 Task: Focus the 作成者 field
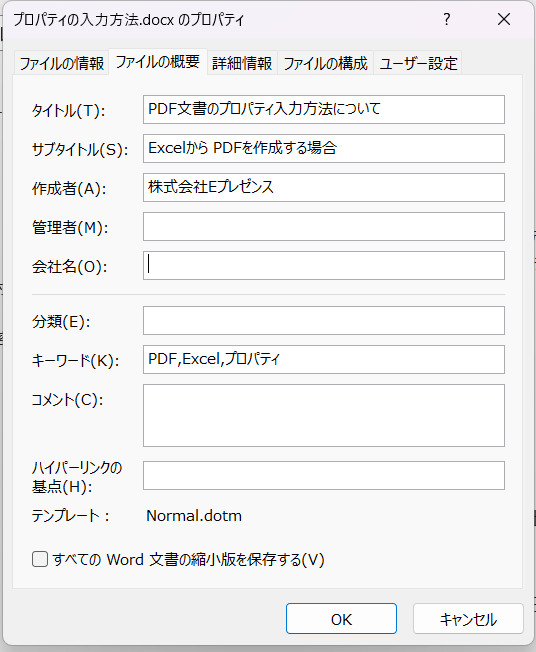coord(324,188)
